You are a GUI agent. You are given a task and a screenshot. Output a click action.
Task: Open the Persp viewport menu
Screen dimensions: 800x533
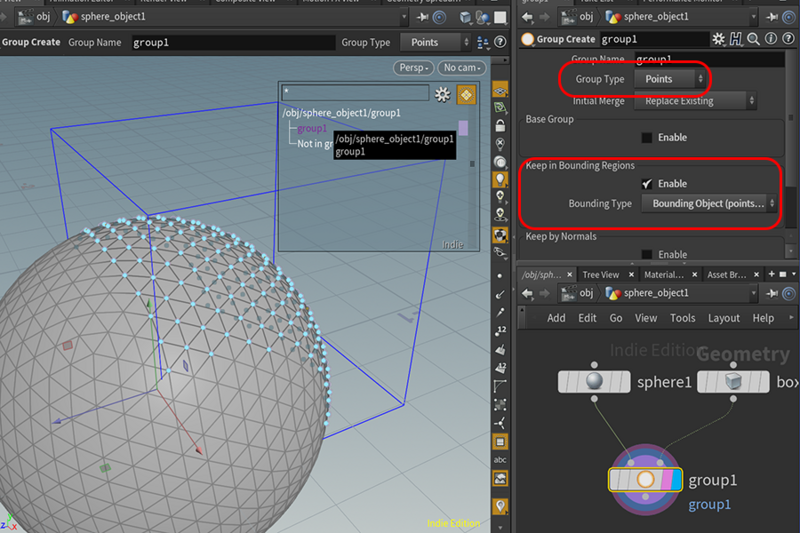(414, 68)
